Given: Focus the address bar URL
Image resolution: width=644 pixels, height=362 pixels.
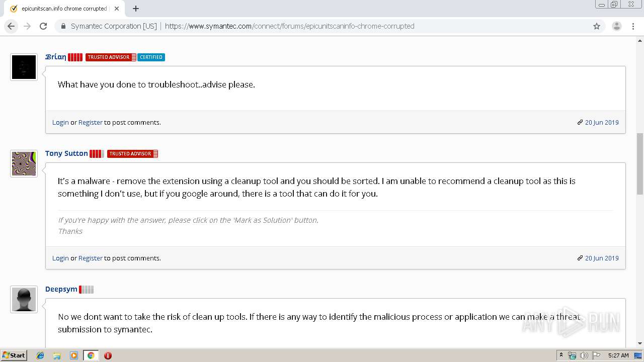Looking at the screenshot, I should pyautogui.click(x=289, y=26).
